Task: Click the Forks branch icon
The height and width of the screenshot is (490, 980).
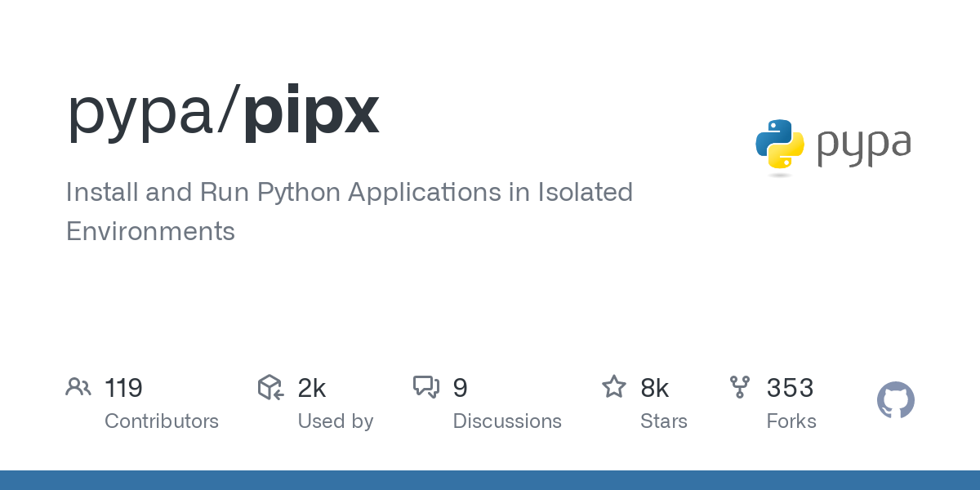Action: click(x=740, y=387)
